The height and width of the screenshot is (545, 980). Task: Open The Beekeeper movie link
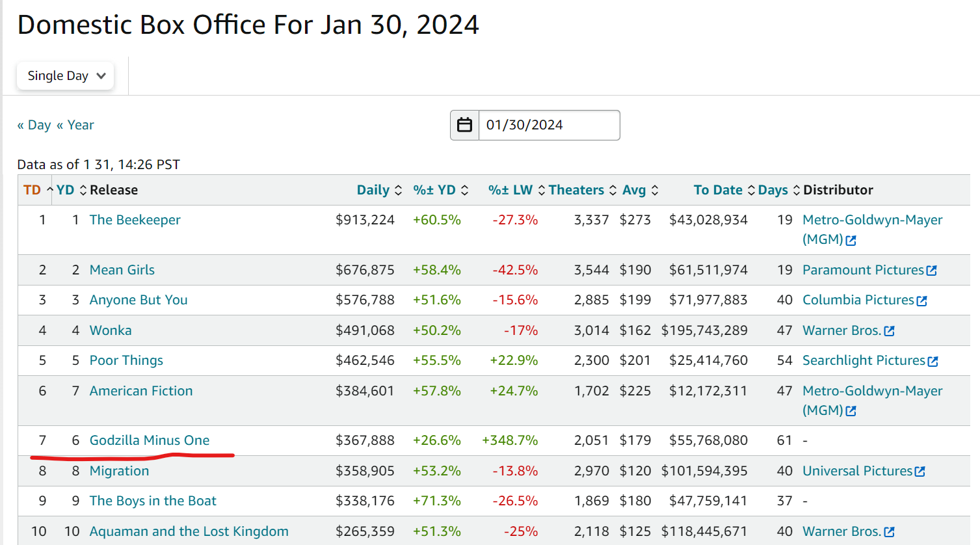(135, 220)
